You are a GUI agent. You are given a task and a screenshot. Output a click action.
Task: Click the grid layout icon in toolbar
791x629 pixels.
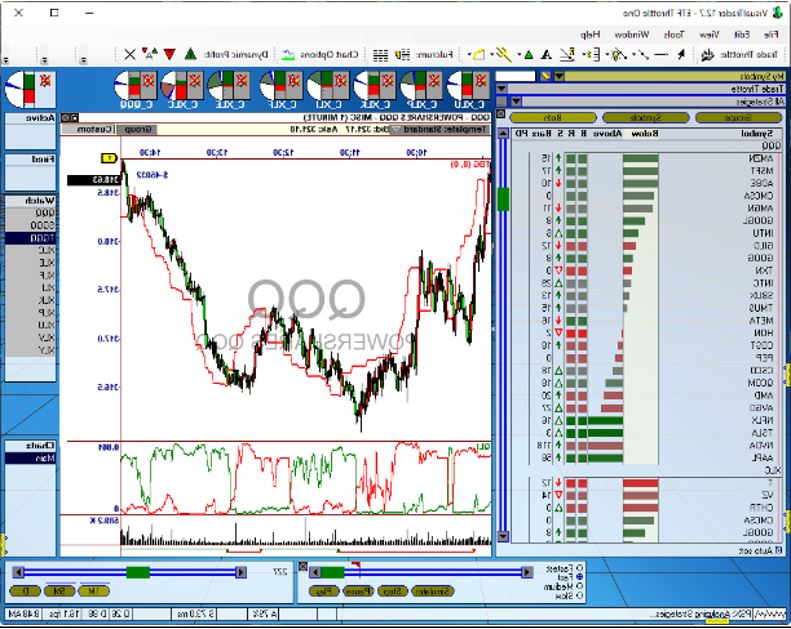click(380, 54)
